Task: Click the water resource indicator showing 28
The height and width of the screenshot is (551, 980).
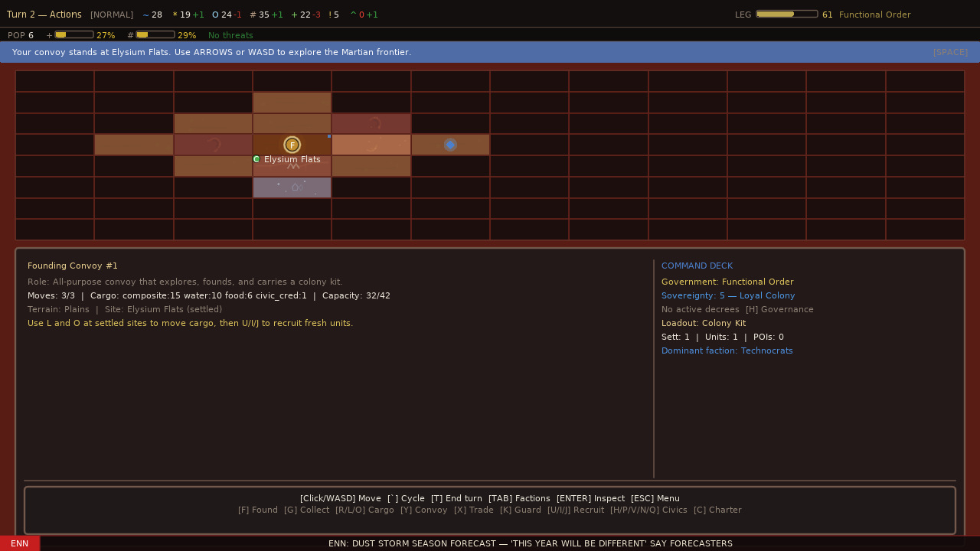Action: (x=152, y=15)
